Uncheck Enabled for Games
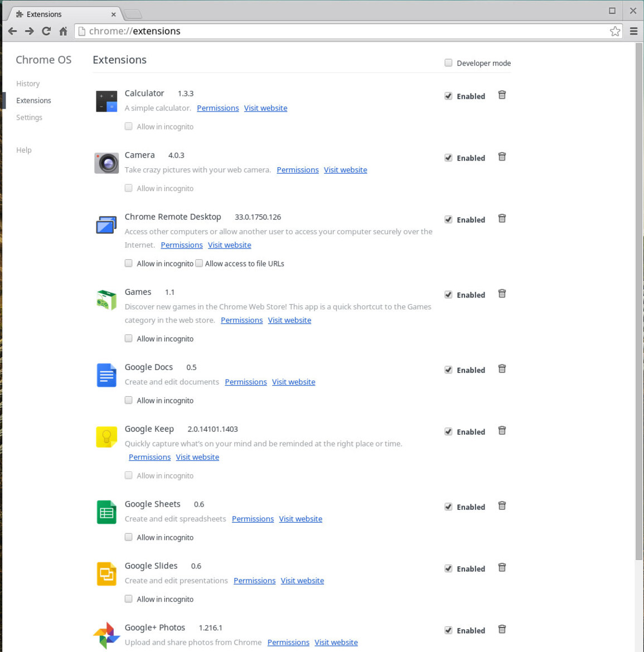The height and width of the screenshot is (652, 644). [448, 295]
